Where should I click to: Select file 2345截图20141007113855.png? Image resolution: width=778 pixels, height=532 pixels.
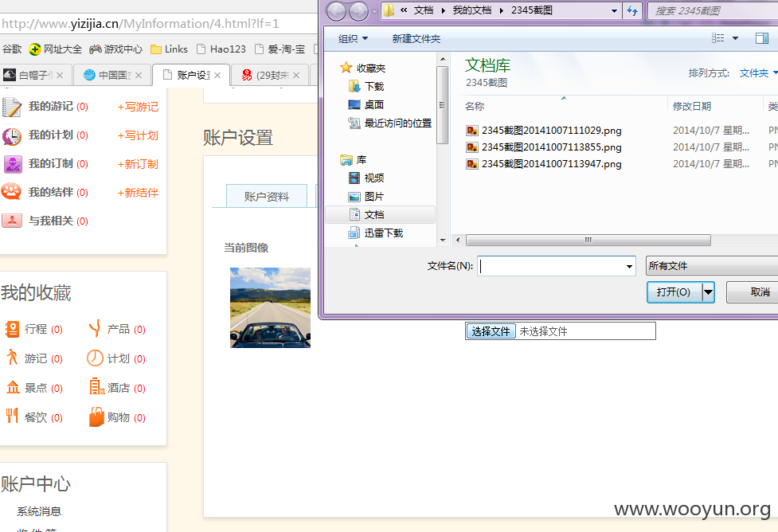[551, 147]
